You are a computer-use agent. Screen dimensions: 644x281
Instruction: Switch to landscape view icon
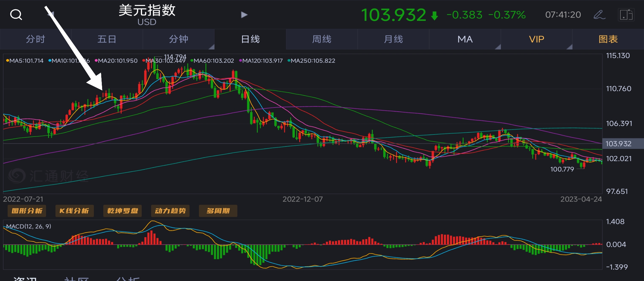pyautogui.click(x=626, y=15)
